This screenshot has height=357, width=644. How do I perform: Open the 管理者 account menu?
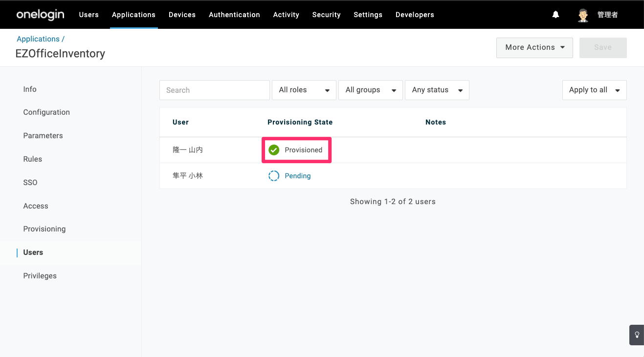pos(608,15)
